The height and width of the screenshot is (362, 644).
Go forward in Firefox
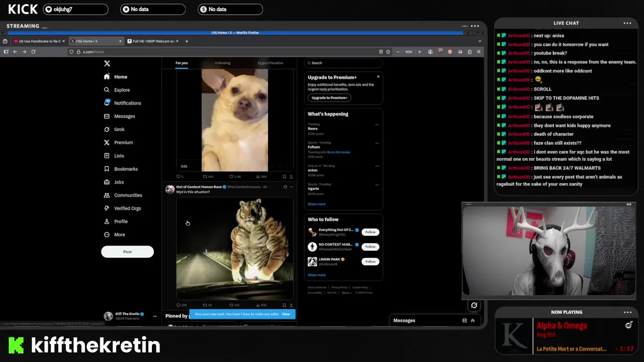[24, 52]
